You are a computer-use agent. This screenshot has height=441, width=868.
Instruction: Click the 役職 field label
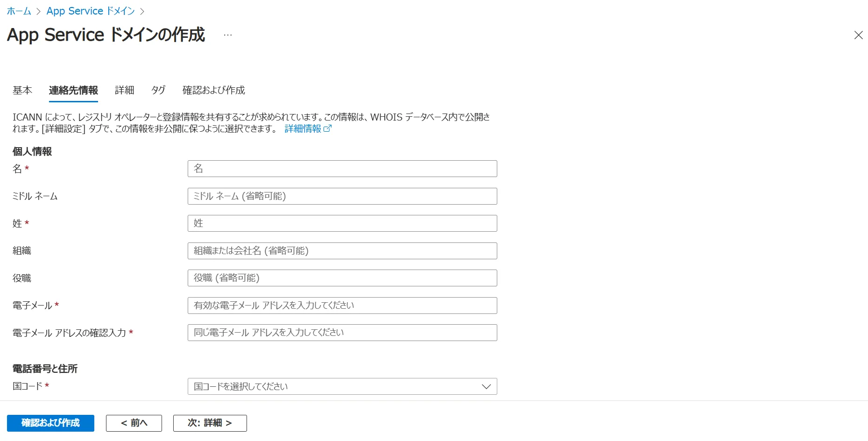(22, 278)
